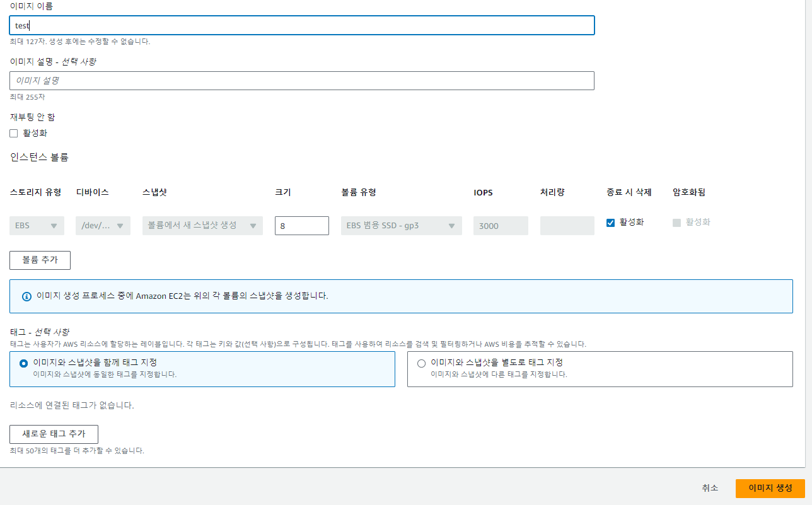The image size is (812, 505).
Task: Click the 새로운 태그 추가 button
Action: point(54,434)
